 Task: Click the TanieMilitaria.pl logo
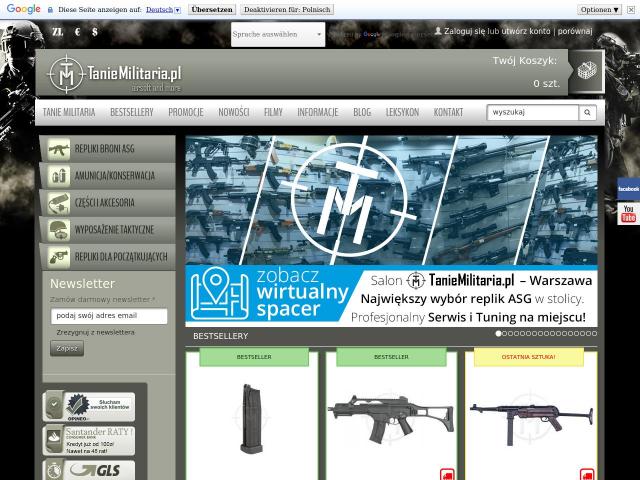tap(114, 74)
